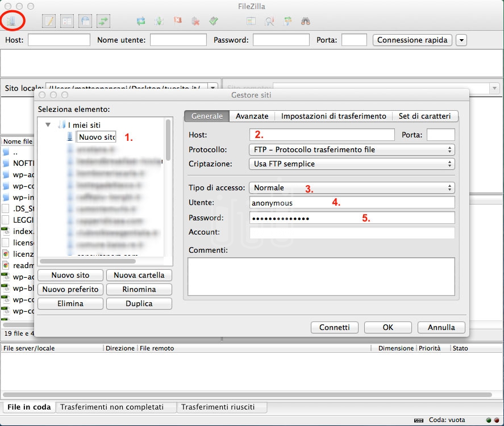
Task: Open the quick connect history dropdown arrow
Action: 461,40
